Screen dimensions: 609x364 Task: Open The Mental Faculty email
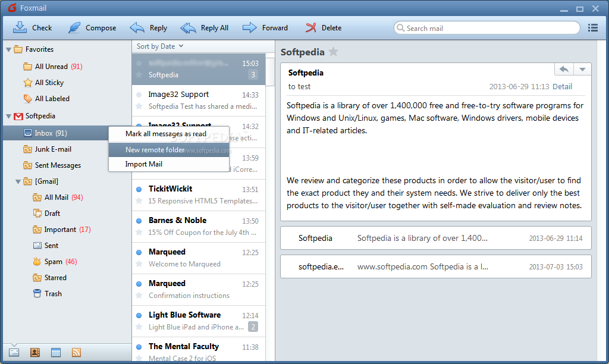tap(199, 349)
